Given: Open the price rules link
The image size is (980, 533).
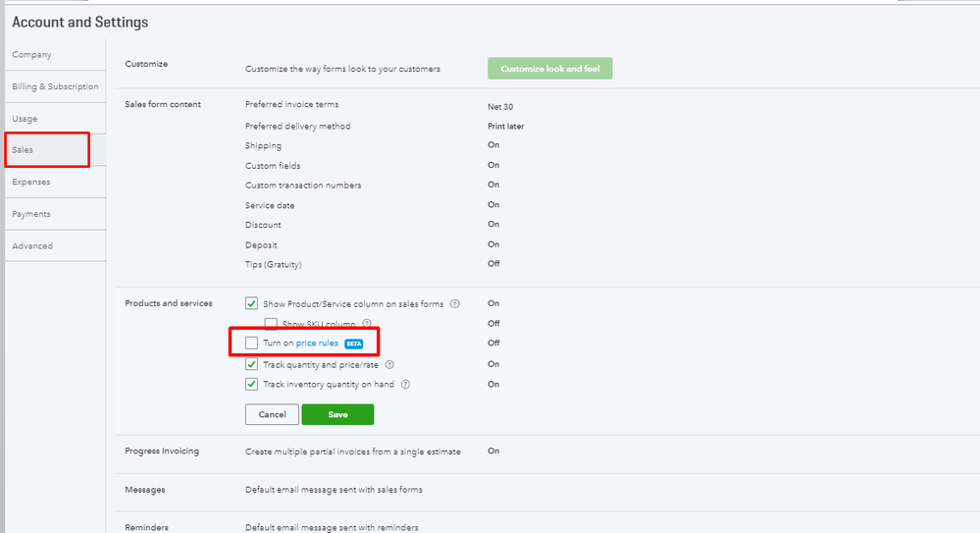Looking at the screenshot, I should point(317,344).
